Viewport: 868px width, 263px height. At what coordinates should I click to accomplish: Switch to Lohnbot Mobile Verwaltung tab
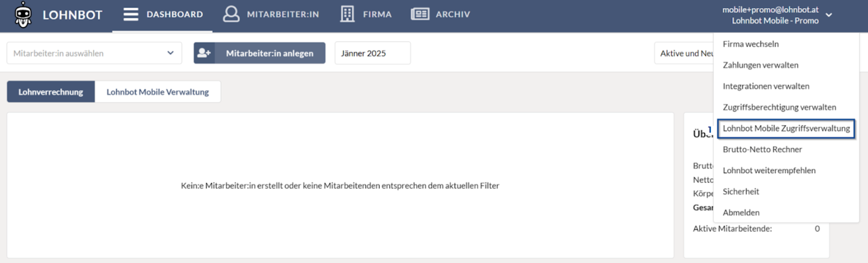[x=158, y=92]
